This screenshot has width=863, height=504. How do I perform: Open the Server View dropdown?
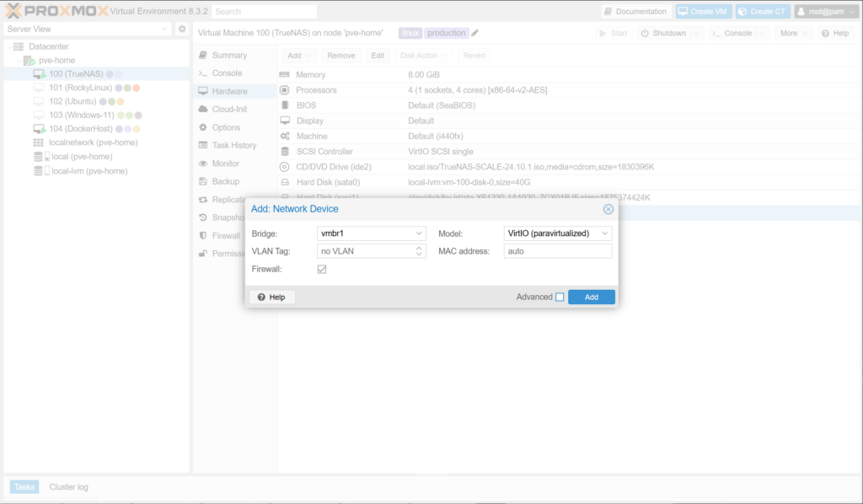pos(164,29)
